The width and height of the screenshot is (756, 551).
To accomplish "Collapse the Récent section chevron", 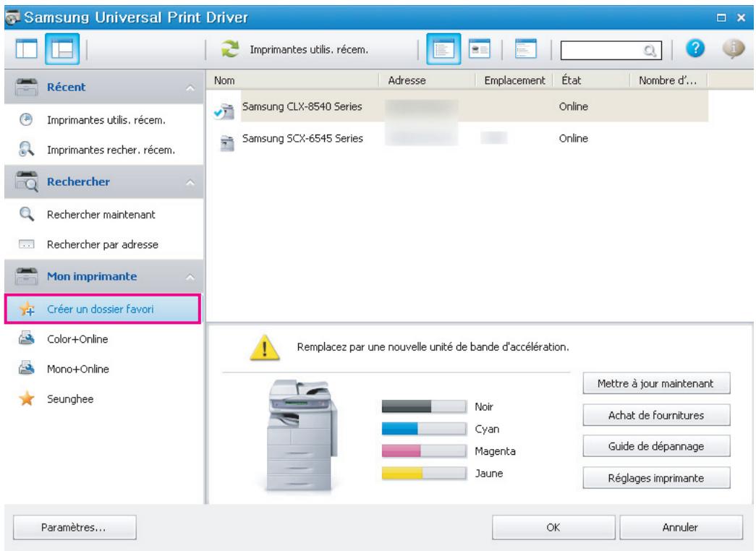I will (190, 87).
